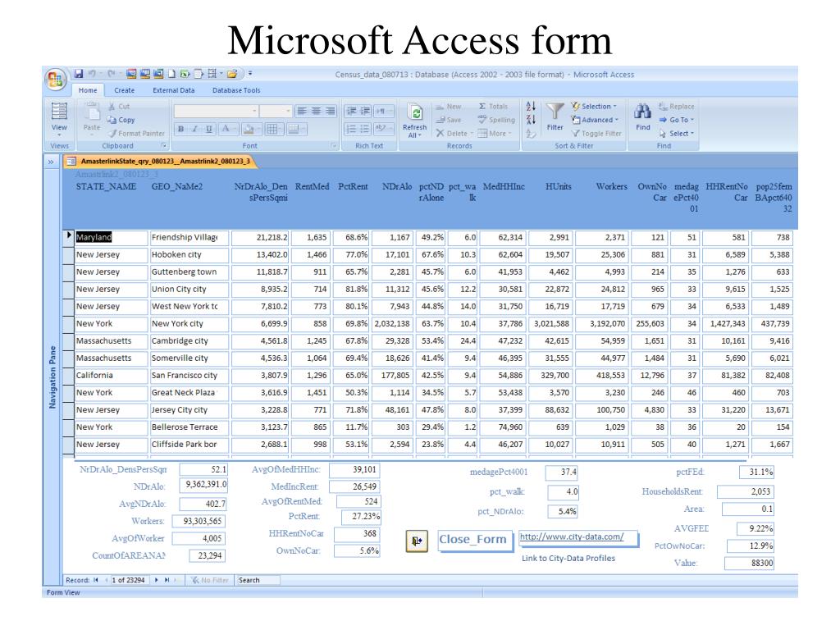Switch to the Create ribbon tab
The width and height of the screenshot is (840, 630).
pos(125,90)
